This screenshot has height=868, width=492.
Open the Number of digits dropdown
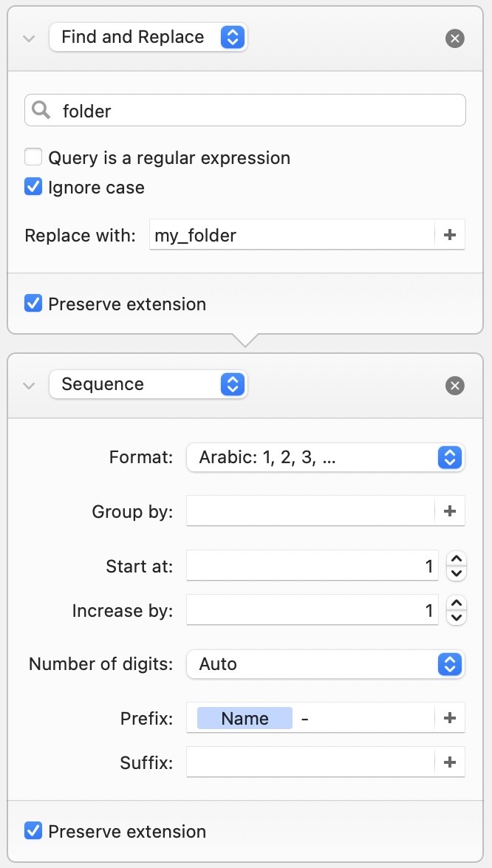[x=326, y=663]
